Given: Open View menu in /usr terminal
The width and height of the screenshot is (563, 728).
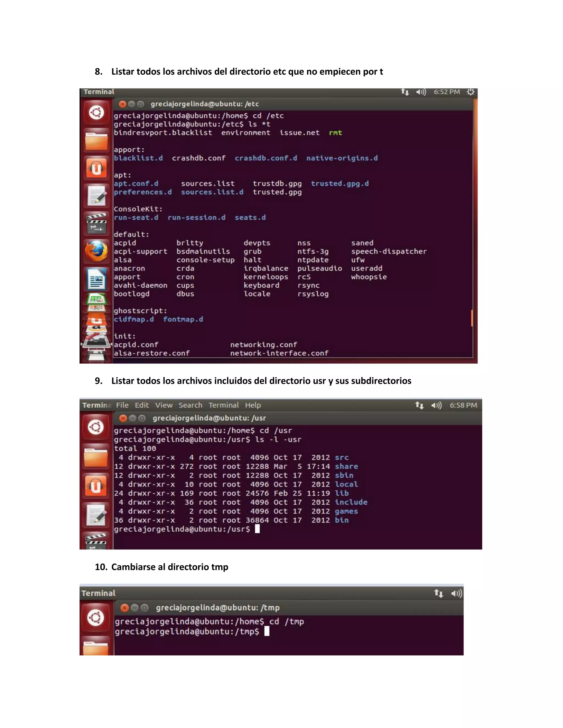Looking at the screenshot, I should click(x=164, y=405).
